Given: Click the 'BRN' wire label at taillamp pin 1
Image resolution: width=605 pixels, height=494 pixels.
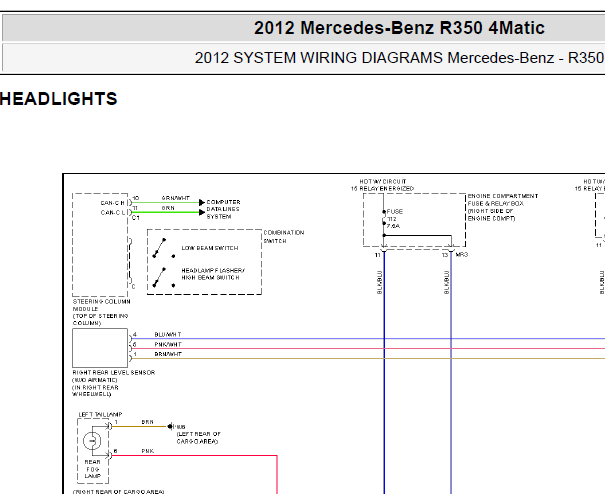Looking at the screenshot, I should click(147, 422).
